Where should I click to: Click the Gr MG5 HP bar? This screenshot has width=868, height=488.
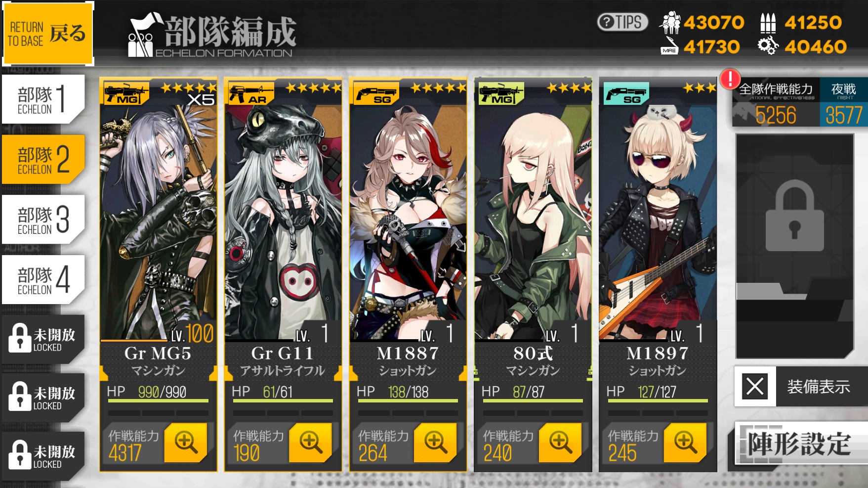pos(158,400)
